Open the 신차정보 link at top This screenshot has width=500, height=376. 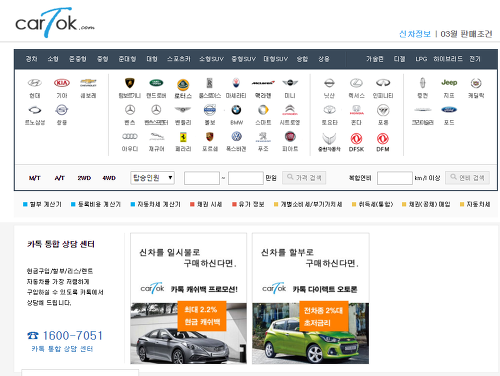[x=415, y=34]
